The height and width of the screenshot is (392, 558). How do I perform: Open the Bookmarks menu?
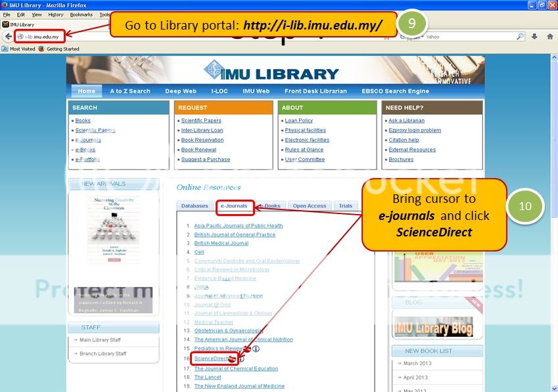[81, 14]
